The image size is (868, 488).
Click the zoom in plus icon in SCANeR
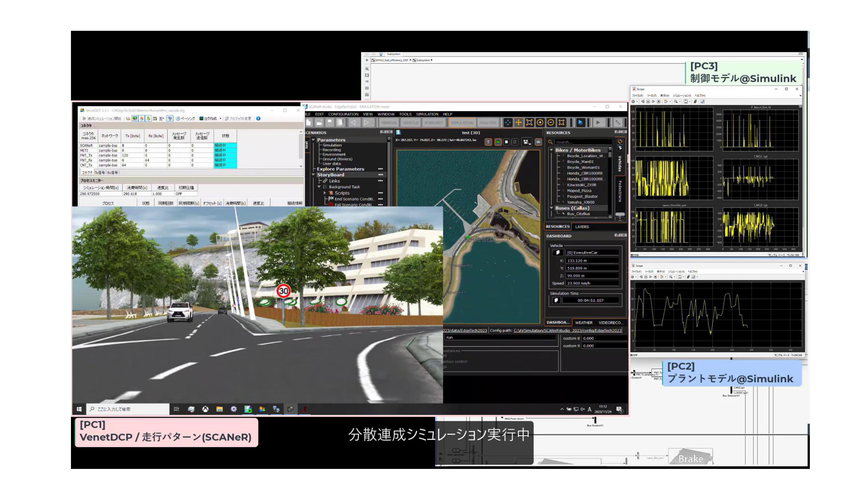click(540, 123)
